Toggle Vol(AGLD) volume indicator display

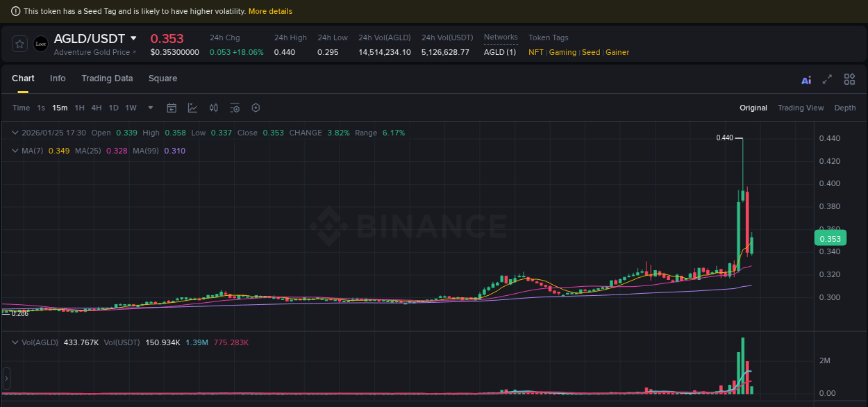click(x=37, y=342)
